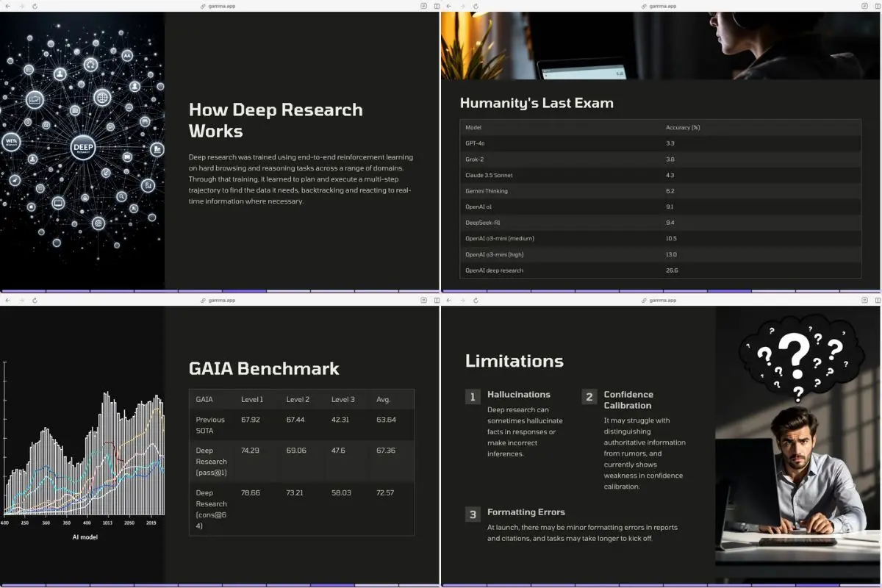Click the '26.6' accuracy value

point(672,270)
